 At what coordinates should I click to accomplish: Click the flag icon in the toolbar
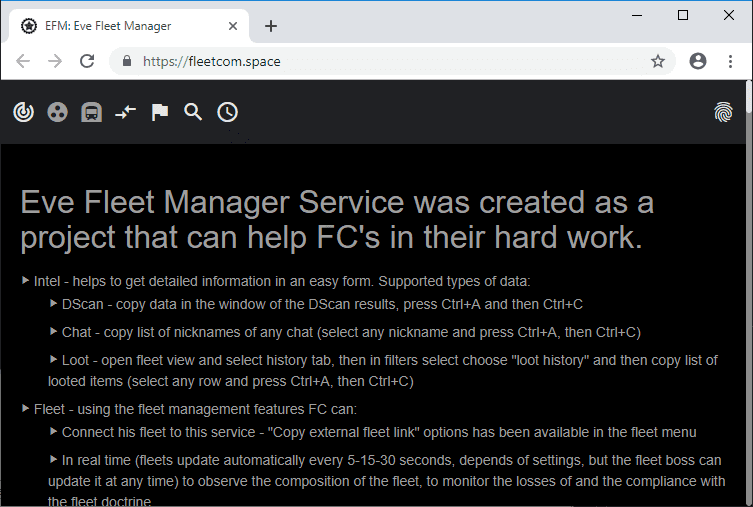[x=160, y=112]
